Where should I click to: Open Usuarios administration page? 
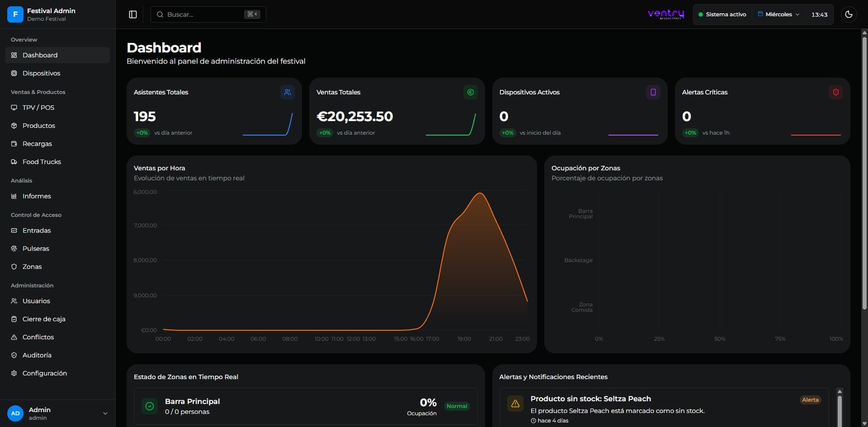57,301
